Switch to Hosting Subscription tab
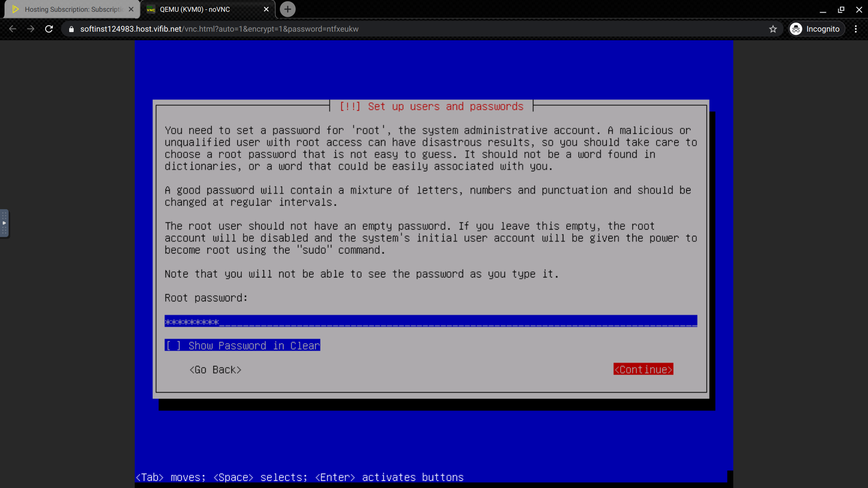The image size is (868, 488). pyautogui.click(x=72, y=9)
